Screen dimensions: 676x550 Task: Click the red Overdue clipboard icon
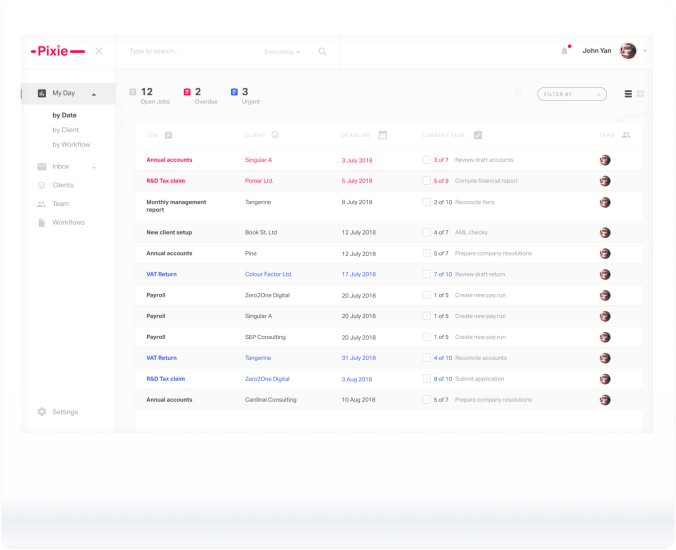[187, 92]
